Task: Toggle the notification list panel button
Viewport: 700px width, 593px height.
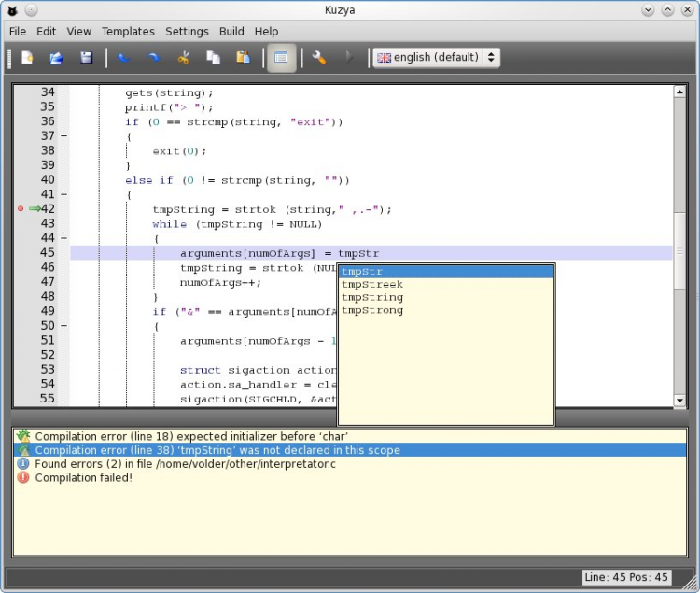Action: tap(281, 58)
